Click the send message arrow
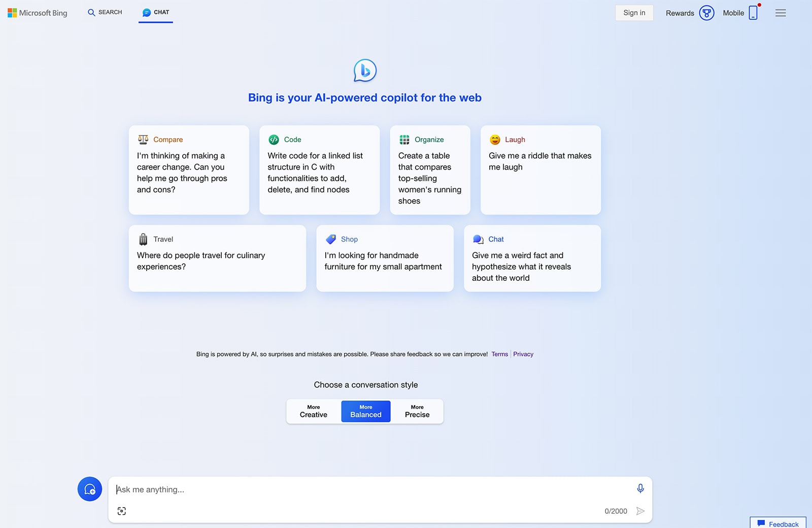Image resolution: width=812 pixels, height=528 pixels. tap(640, 511)
